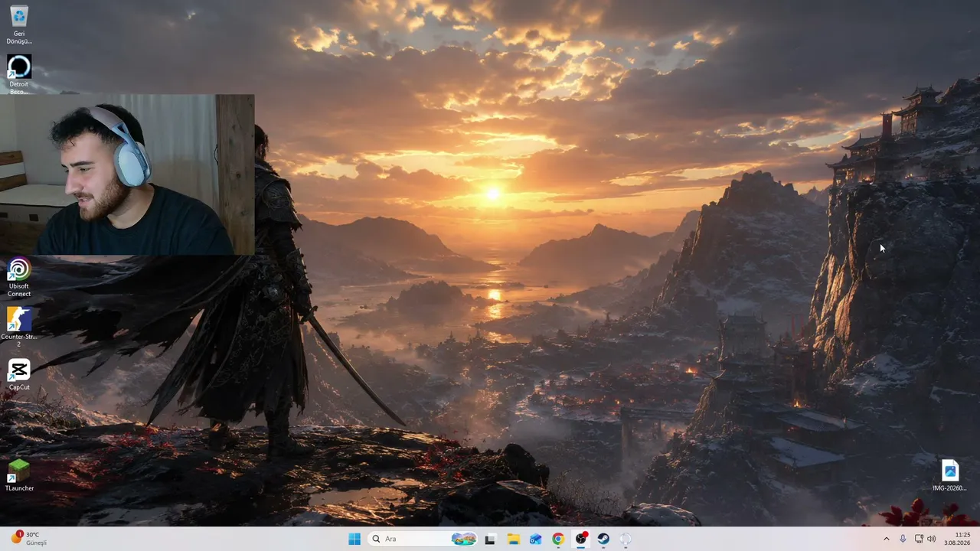Expand the hidden system tray icons chevron
This screenshot has height=551, width=980.
click(887, 539)
